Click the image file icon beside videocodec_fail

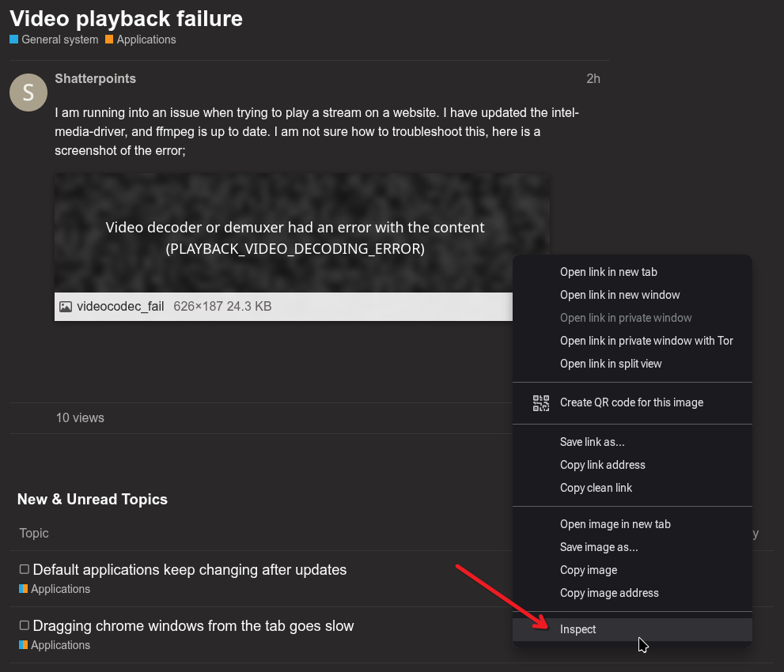66,307
